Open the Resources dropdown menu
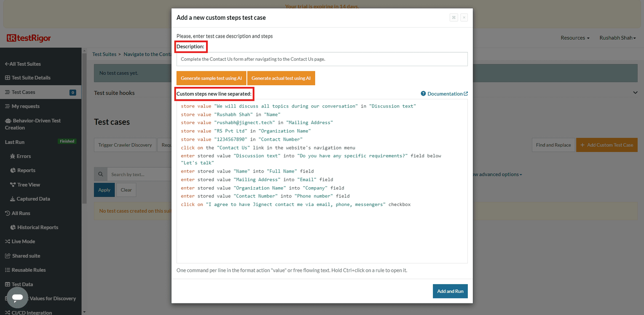 coord(575,38)
